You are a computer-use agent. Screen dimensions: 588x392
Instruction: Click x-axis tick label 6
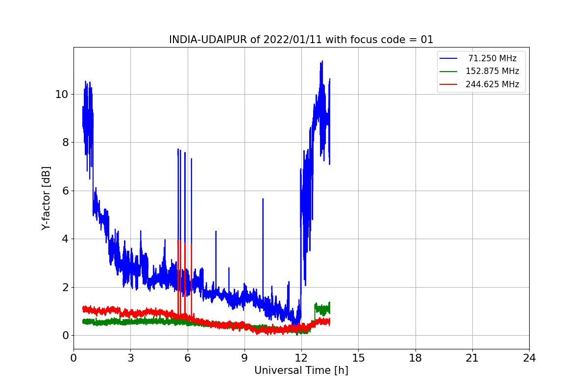pyautogui.click(x=187, y=358)
